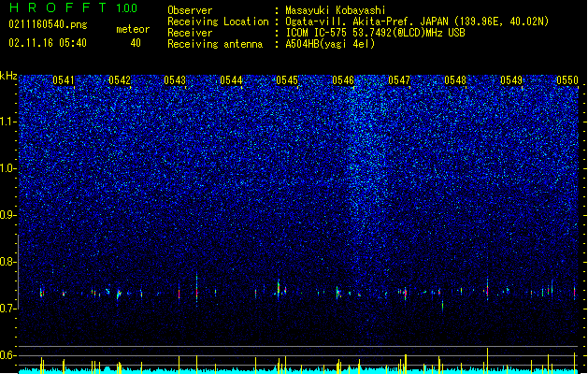The image size is (588, 374).
Task: Click the meteor count label
Action: click(133, 29)
